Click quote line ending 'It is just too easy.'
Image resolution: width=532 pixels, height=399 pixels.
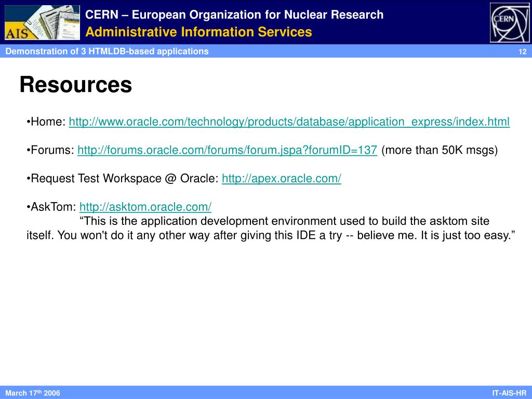271,235
